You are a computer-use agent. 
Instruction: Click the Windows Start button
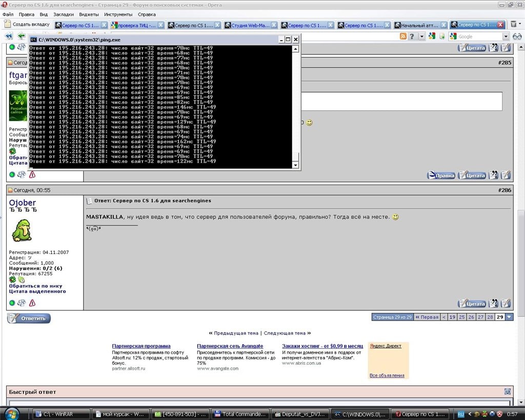pyautogui.click(x=11, y=413)
